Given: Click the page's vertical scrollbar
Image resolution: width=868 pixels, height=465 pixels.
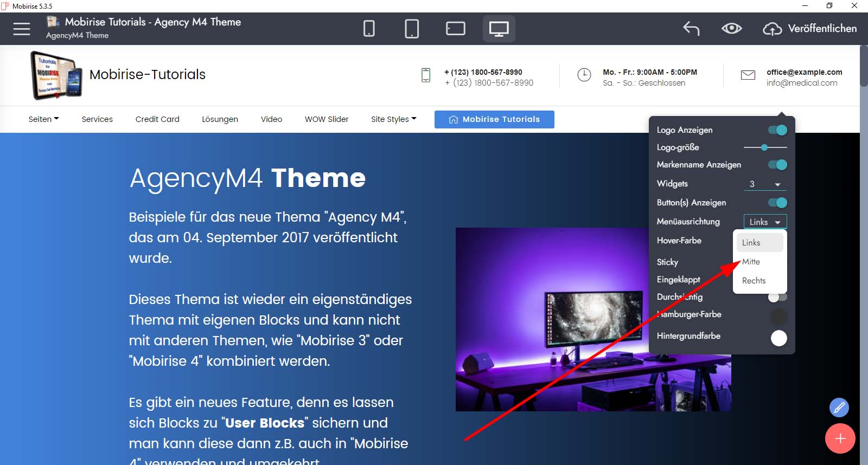Looking at the screenshot, I should click(864, 66).
